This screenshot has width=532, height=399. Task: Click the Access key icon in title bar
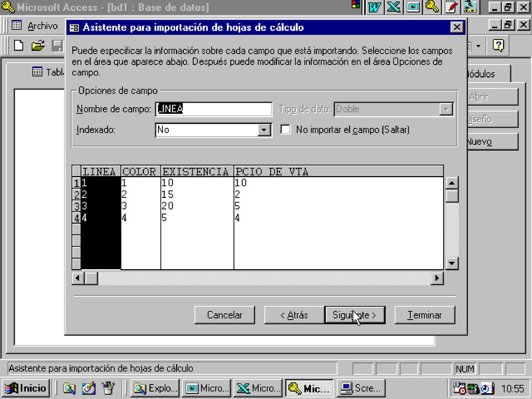[7, 7]
